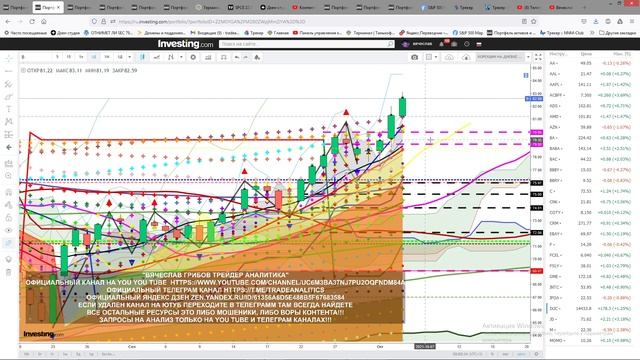Select the brush drawing tool
Viewport: 640px width, 360px height.
point(9,97)
